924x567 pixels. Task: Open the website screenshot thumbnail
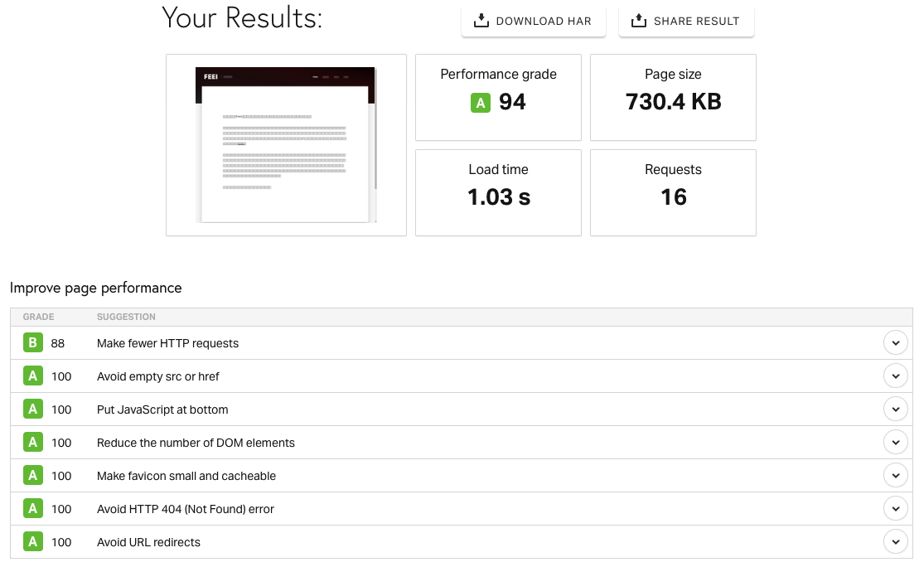click(x=286, y=145)
